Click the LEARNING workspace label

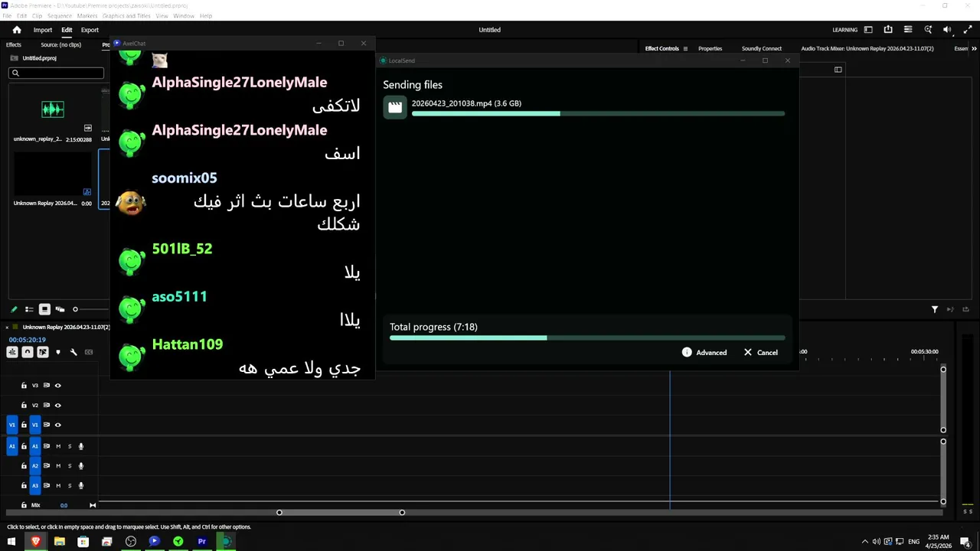(x=844, y=30)
